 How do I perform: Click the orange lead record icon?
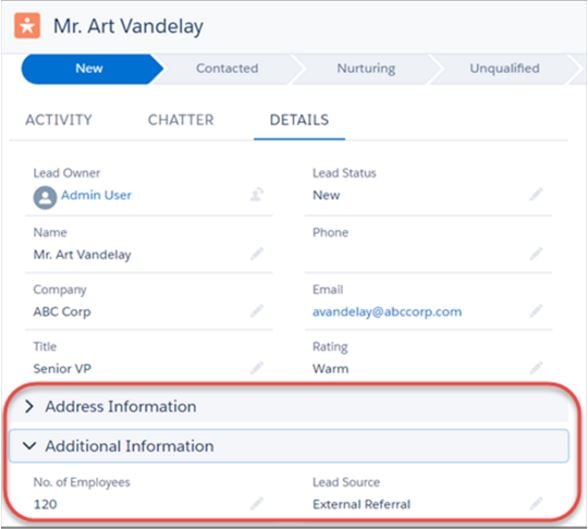click(27, 26)
